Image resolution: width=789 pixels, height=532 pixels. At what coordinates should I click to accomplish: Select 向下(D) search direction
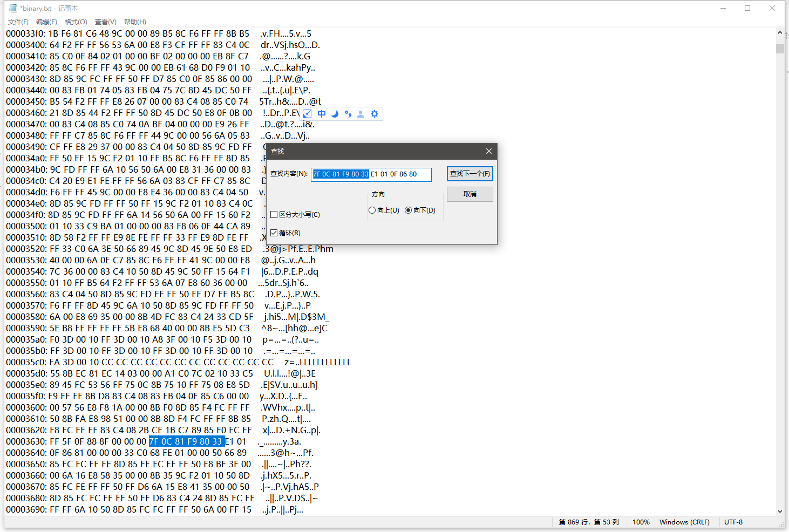pyautogui.click(x=408, y=210)
